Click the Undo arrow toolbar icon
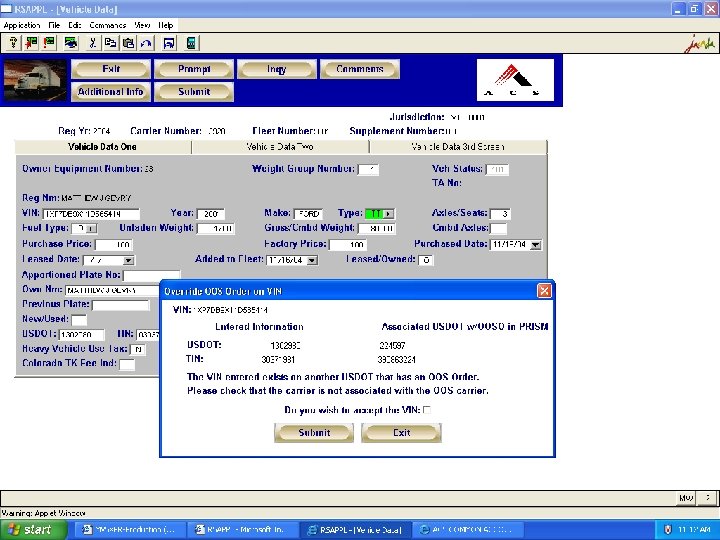The width and height of the screenshot is (720, 540). (146, 43)
